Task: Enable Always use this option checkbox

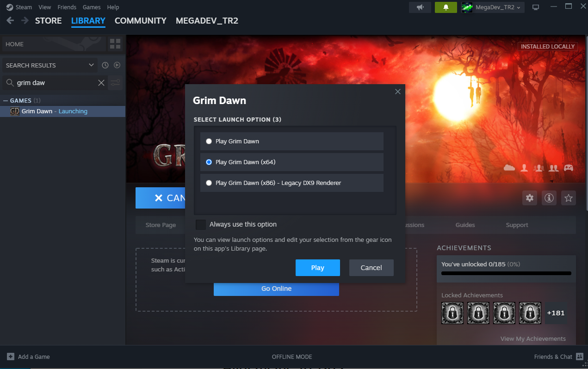Action: 201,225
